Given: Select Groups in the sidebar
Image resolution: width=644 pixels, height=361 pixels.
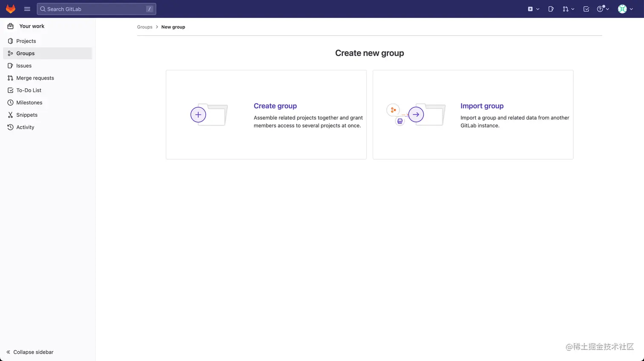Looking at the screenshot, I should click(x=48, y=53).
